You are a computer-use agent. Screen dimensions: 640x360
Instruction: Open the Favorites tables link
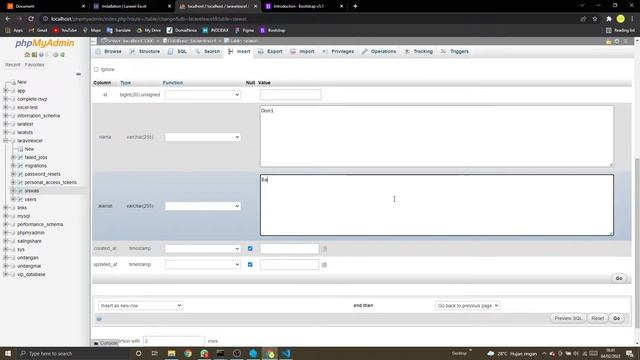pyautogui.click(x=35, y=65)
